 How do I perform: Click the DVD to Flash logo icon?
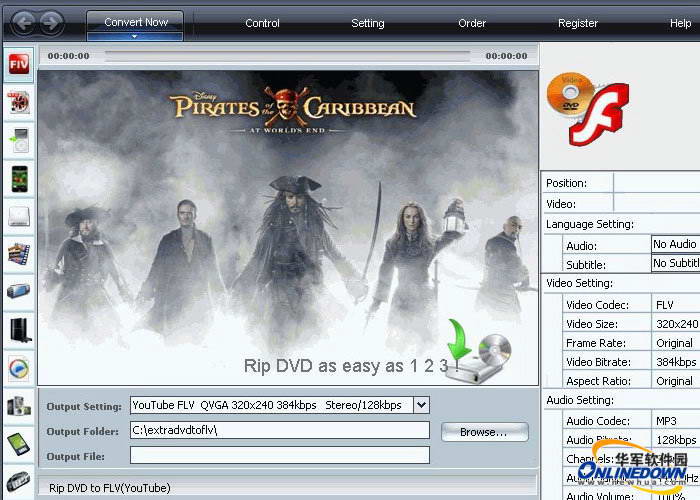coord(588,108)
